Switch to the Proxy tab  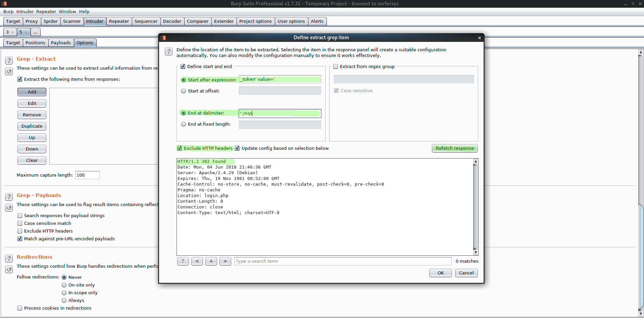pos(32,21)
